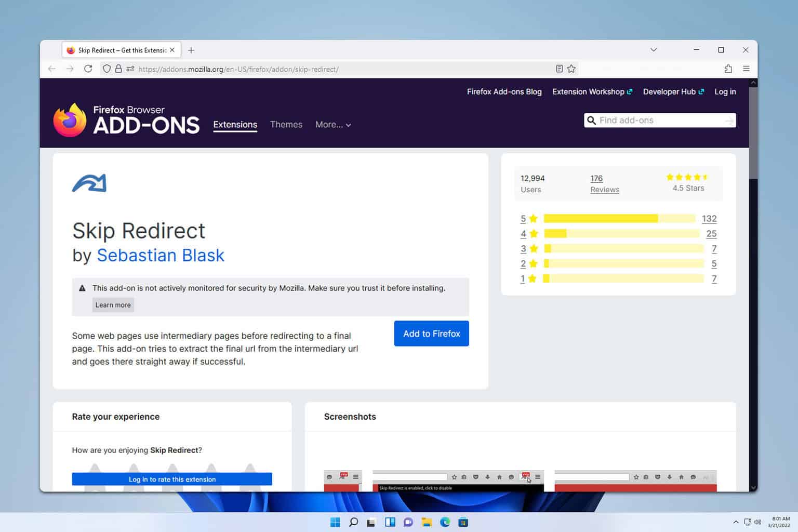The width and height of the screenshot is (798, 532).
Task: Expand the More… dropdown menu
Action: pos(333,125)
